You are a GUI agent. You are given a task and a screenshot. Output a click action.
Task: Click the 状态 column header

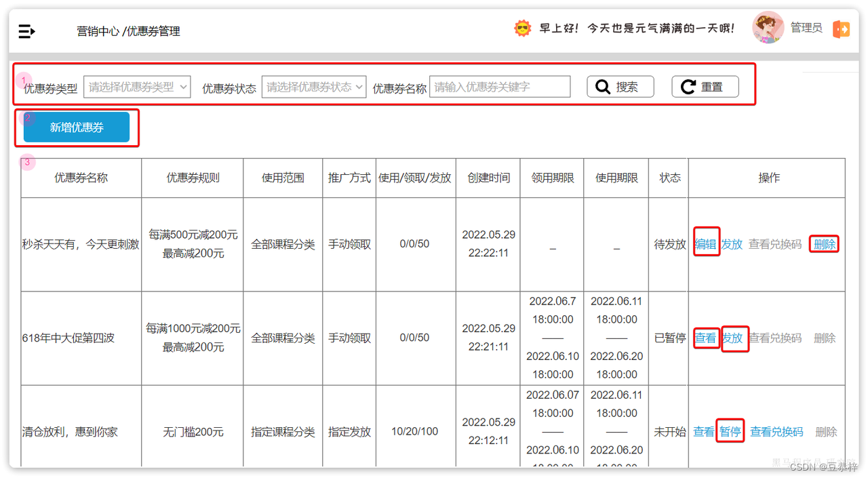click(670, 178)
